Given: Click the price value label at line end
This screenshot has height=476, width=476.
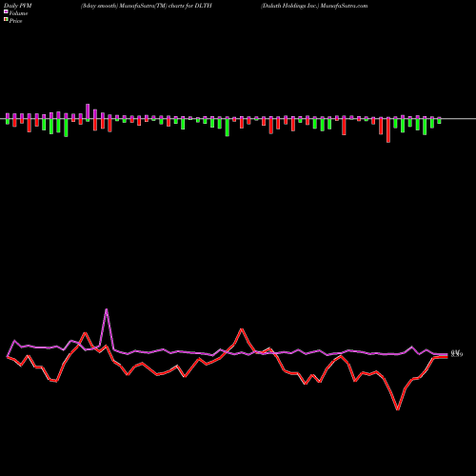Looking at the screenshot, I should (457, 354).
